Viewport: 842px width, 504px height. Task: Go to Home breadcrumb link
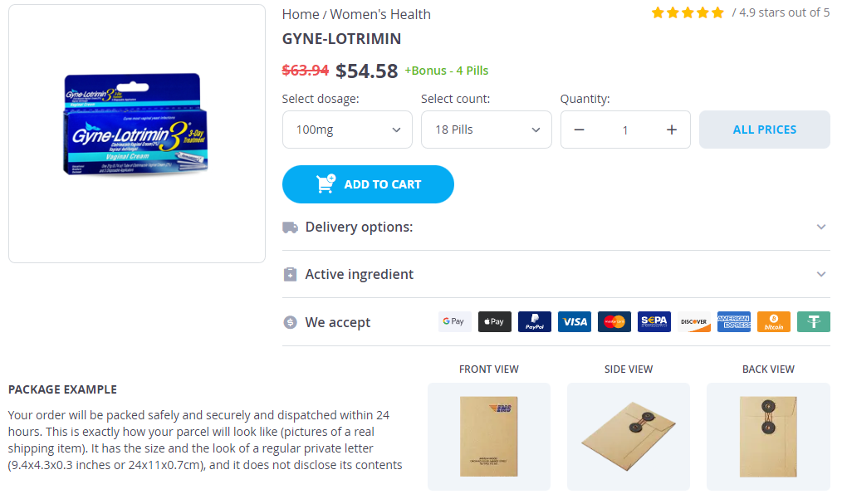(x=301, y=14)
